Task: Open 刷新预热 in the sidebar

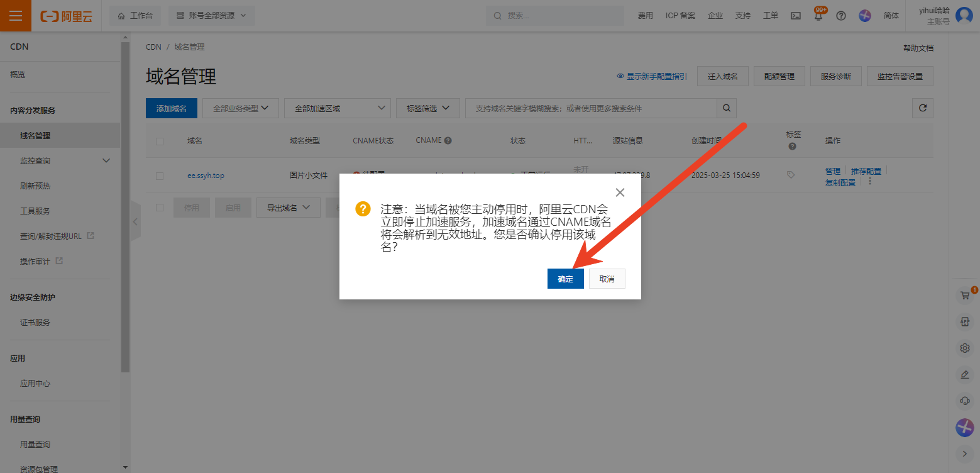Action: [x=35, y=186]
